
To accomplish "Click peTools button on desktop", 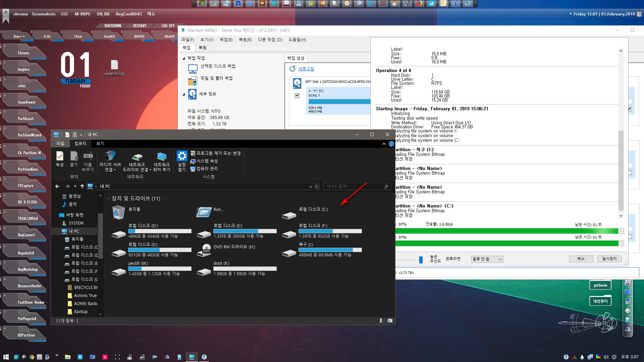I will click(x=600, y=285).
